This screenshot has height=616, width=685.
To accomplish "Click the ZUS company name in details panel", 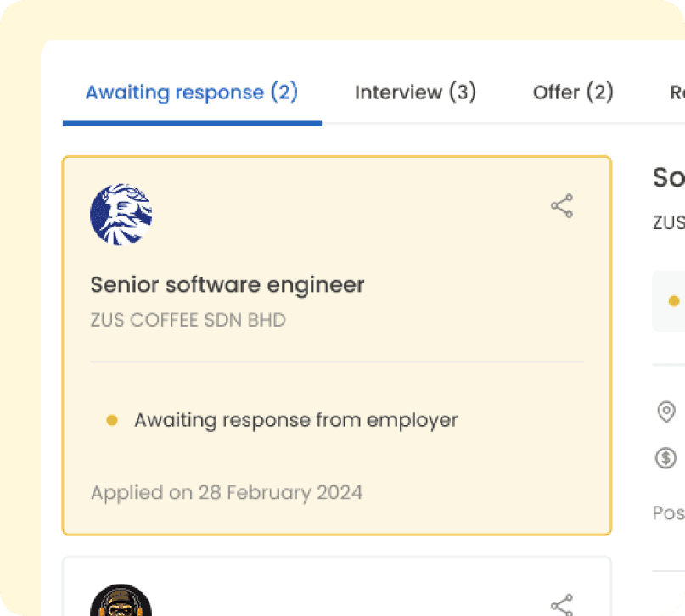I will (669, 222).
